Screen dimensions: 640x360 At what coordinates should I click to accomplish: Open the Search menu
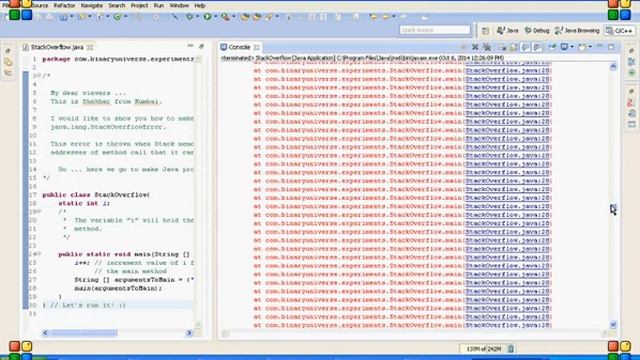pyautogui.click(x=117, y=5)
